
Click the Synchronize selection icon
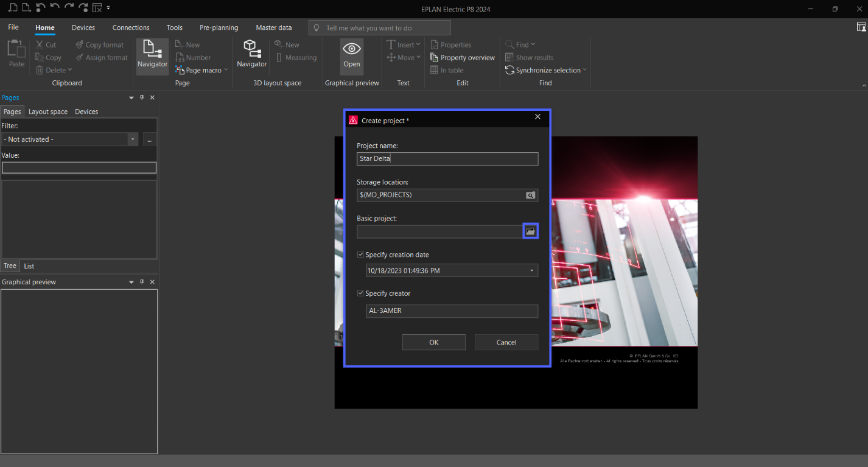click(x=510, y=70)
